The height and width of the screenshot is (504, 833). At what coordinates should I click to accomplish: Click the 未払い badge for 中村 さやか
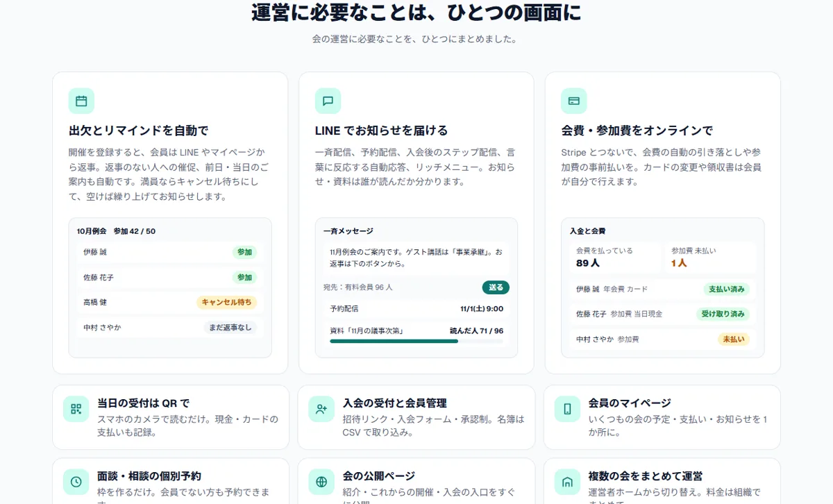click(734, 339)
